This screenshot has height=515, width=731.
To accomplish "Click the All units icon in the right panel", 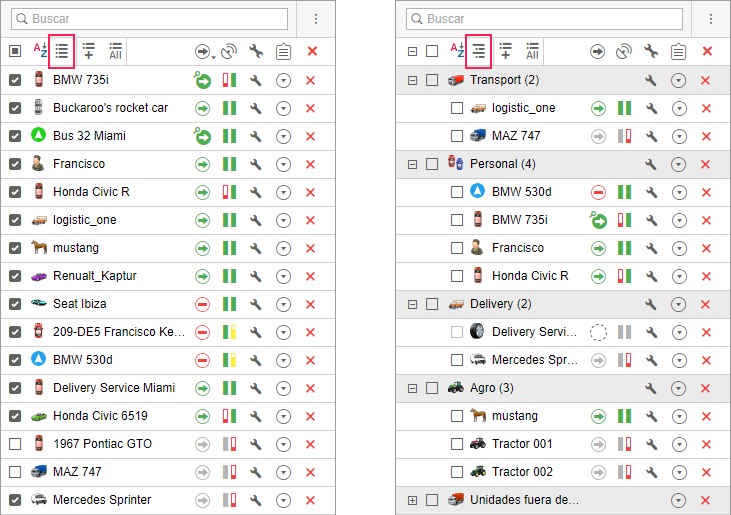I will [532, 51].
